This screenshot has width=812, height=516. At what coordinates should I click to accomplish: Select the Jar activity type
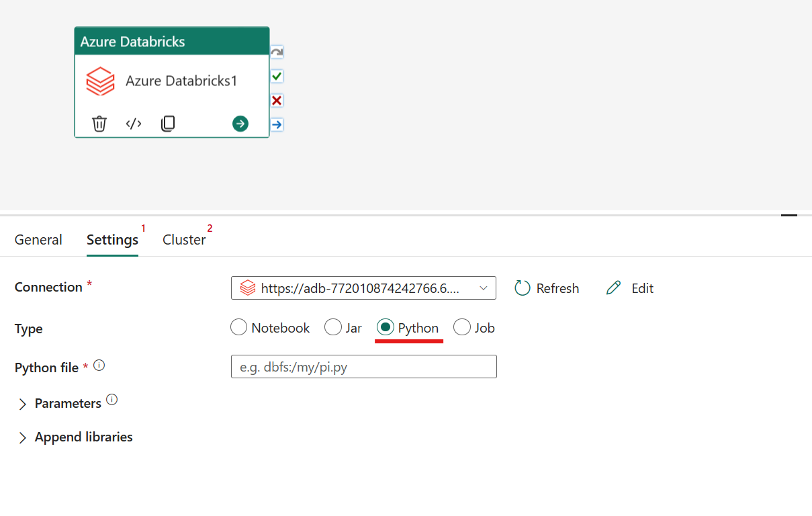click(x=333, y=327)
